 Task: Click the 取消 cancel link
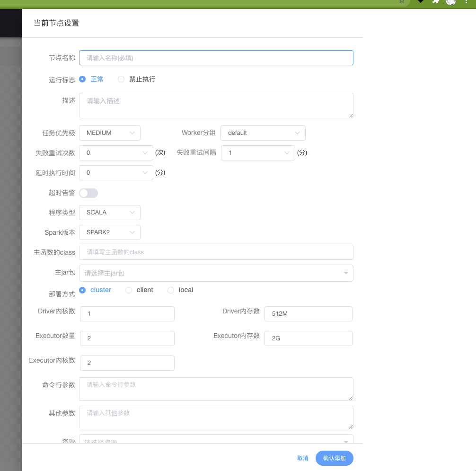click(x=303, y=458)
